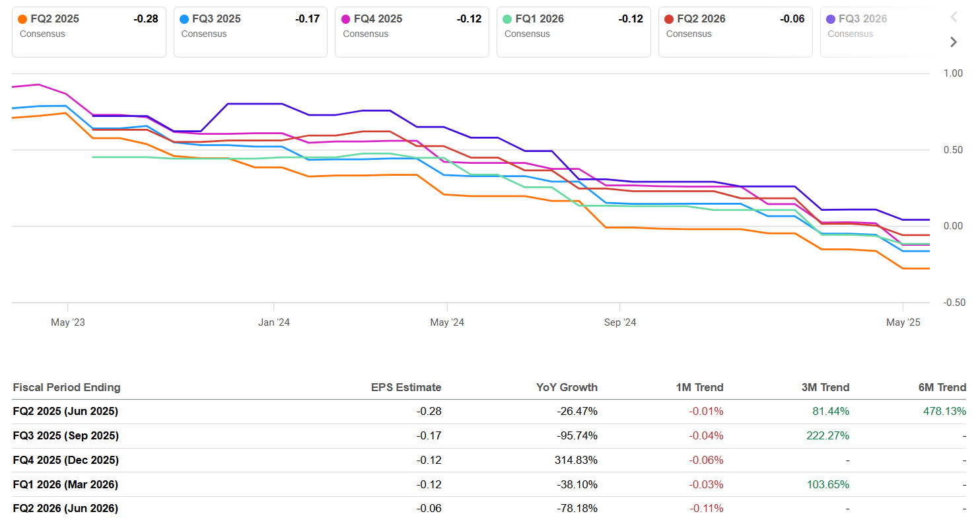Sort the table by EPS Estimate
This screenshot has height=518, width=980.
click(x=405, y=387)
